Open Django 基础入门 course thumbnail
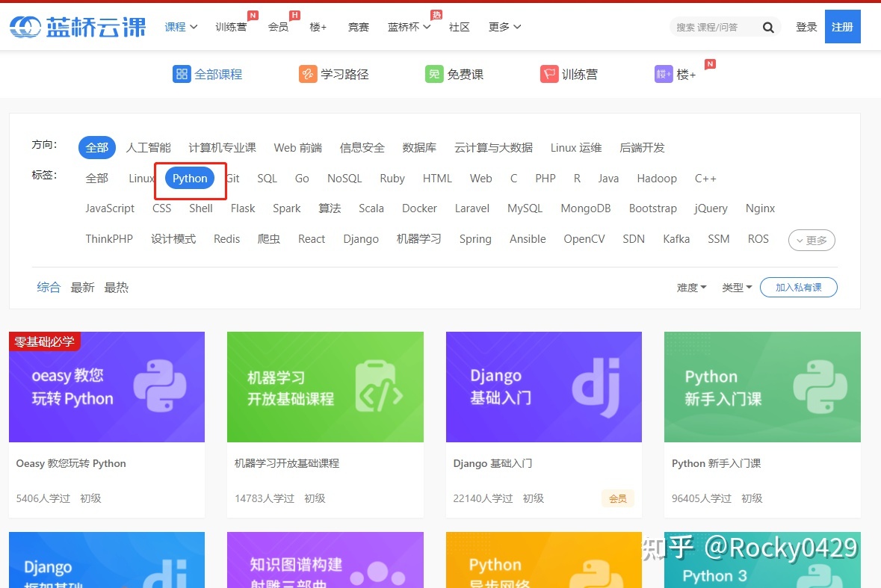Screen dimensions: 881x588 point(544,387)
